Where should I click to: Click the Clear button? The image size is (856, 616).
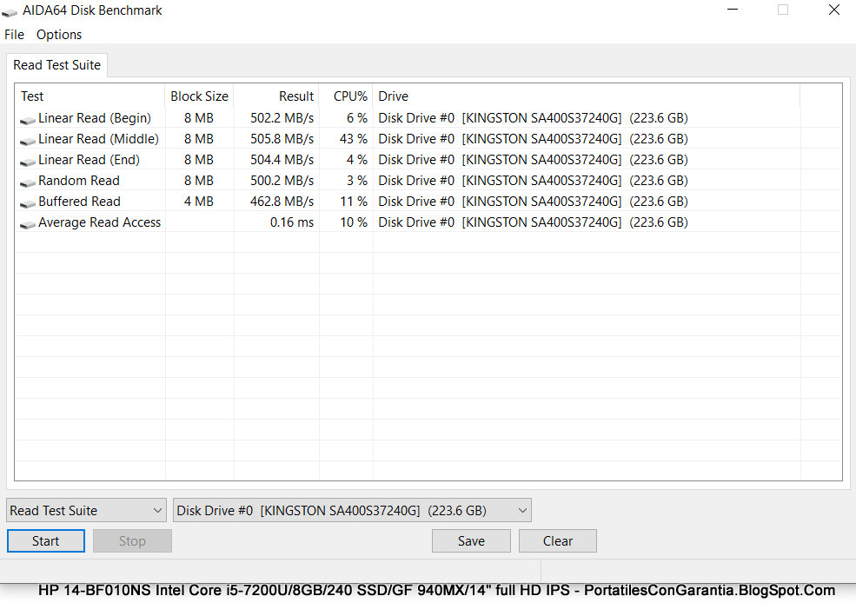(x=557, y=540)
